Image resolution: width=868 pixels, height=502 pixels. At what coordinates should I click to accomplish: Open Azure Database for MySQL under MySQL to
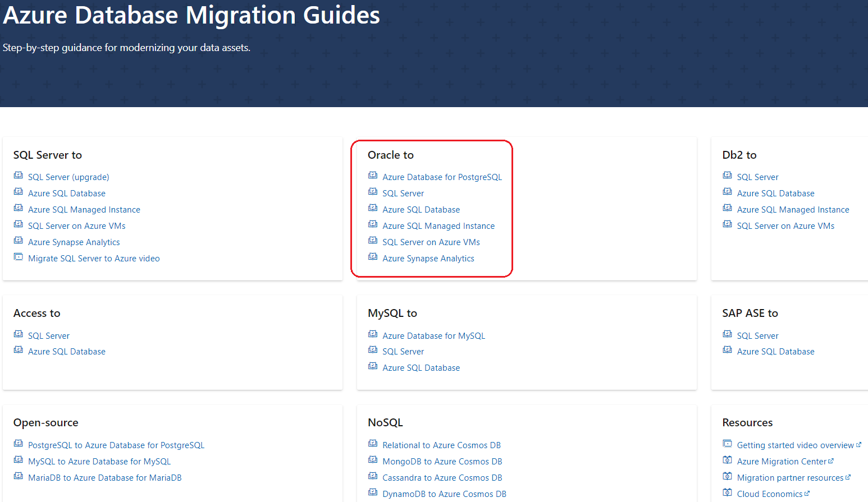[434, 336]
